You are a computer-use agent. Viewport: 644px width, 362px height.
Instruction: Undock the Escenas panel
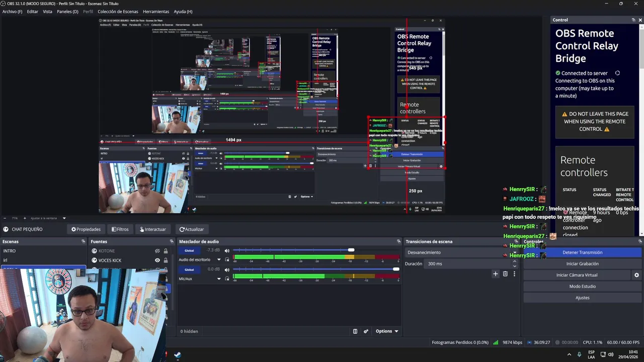coord(84,242)
